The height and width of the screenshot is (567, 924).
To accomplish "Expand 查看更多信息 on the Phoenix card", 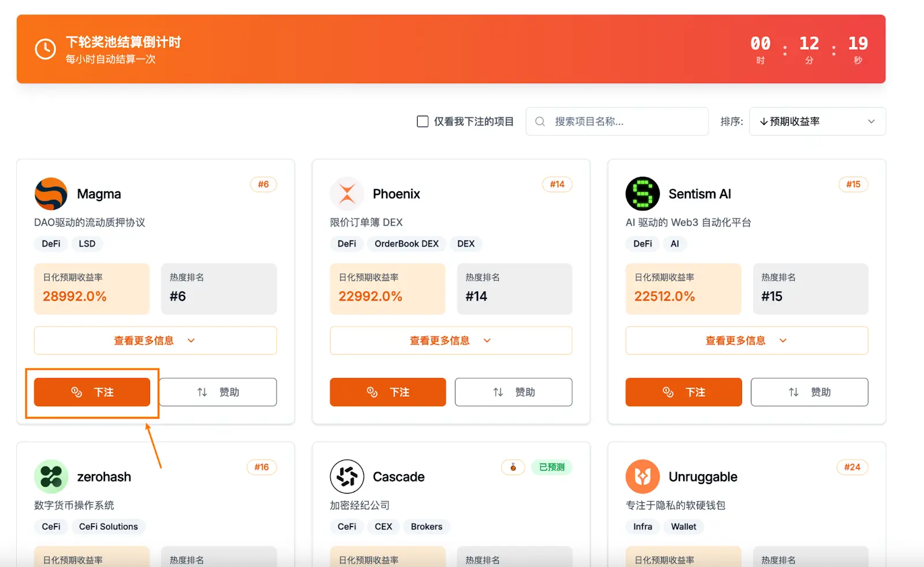I will pos(450,340).
